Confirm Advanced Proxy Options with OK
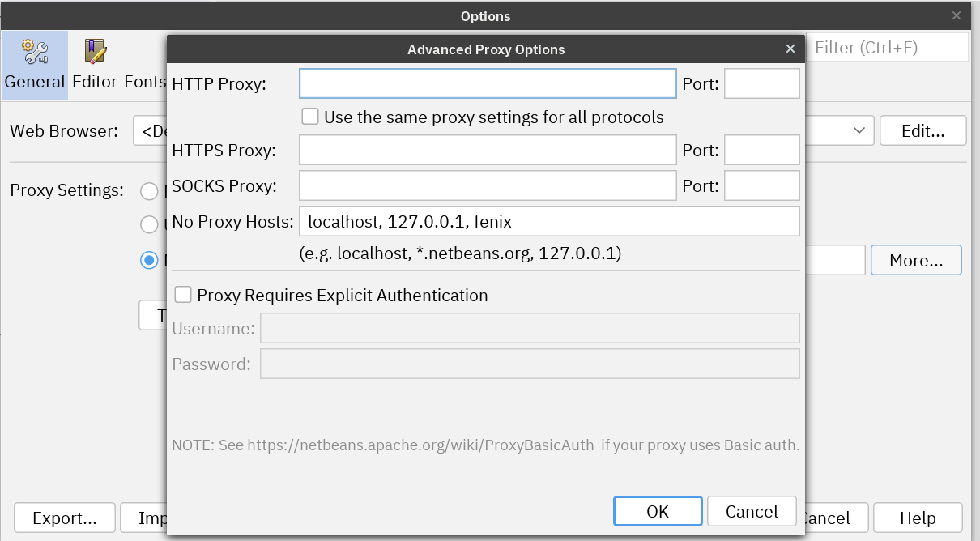This screenshot has height=541, width=980. (658, 511)
